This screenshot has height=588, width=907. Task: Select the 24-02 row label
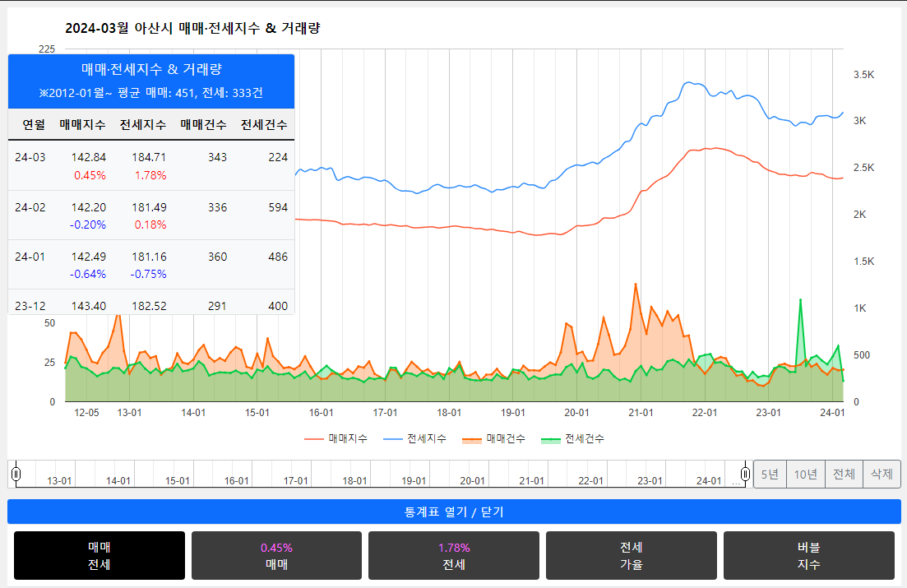(30, 207)
